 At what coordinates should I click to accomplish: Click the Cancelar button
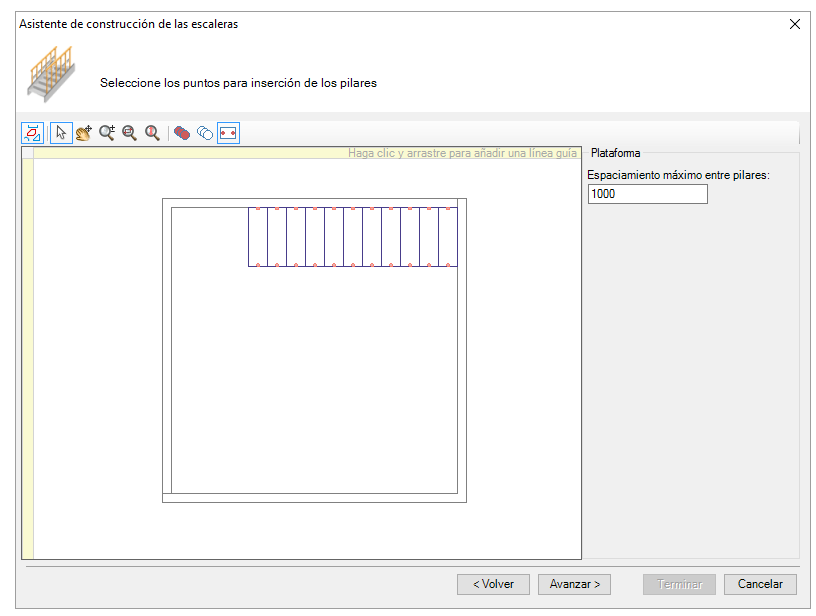[x=760, y=584]
